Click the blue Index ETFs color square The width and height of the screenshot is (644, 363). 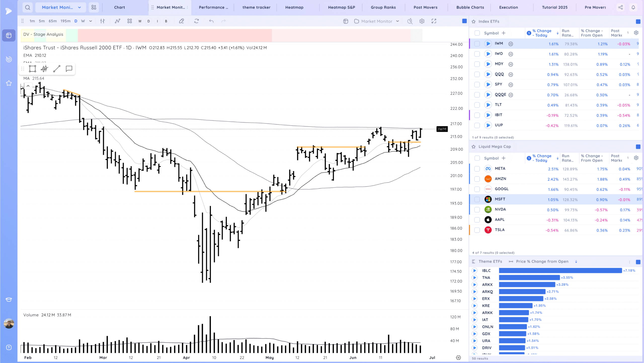638,22
